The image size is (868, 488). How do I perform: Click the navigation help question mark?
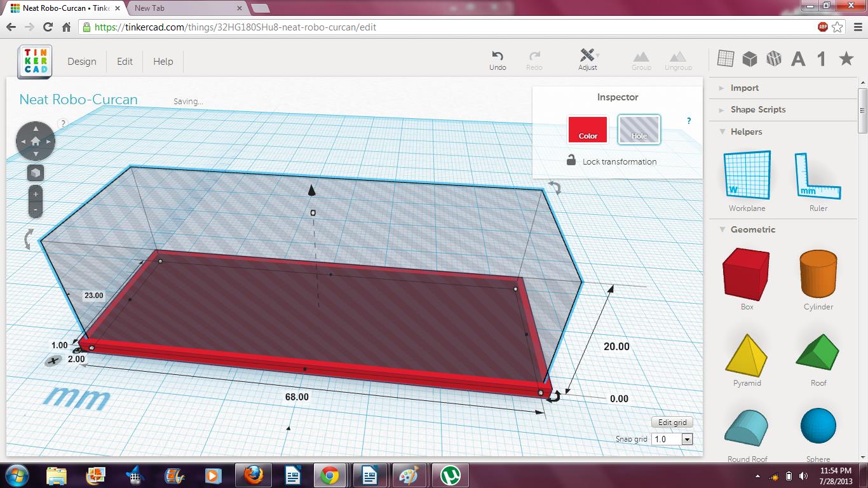click(x=63, y=123)
